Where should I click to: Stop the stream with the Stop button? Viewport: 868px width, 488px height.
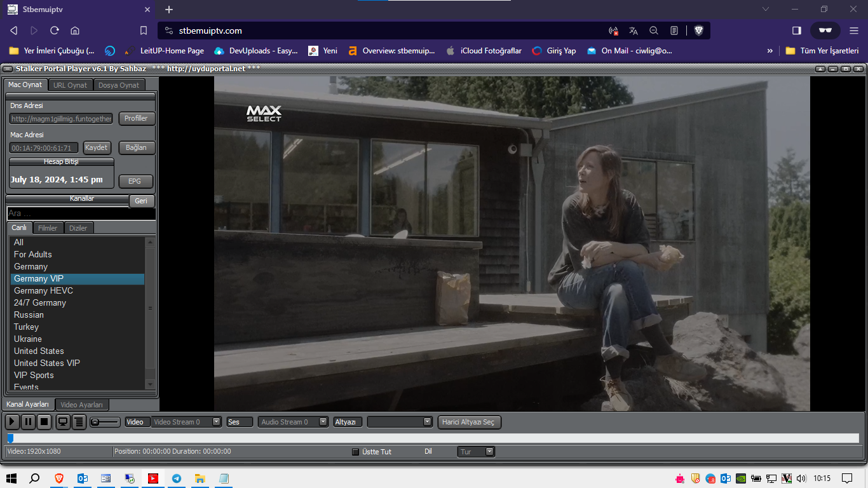(44, 421)
